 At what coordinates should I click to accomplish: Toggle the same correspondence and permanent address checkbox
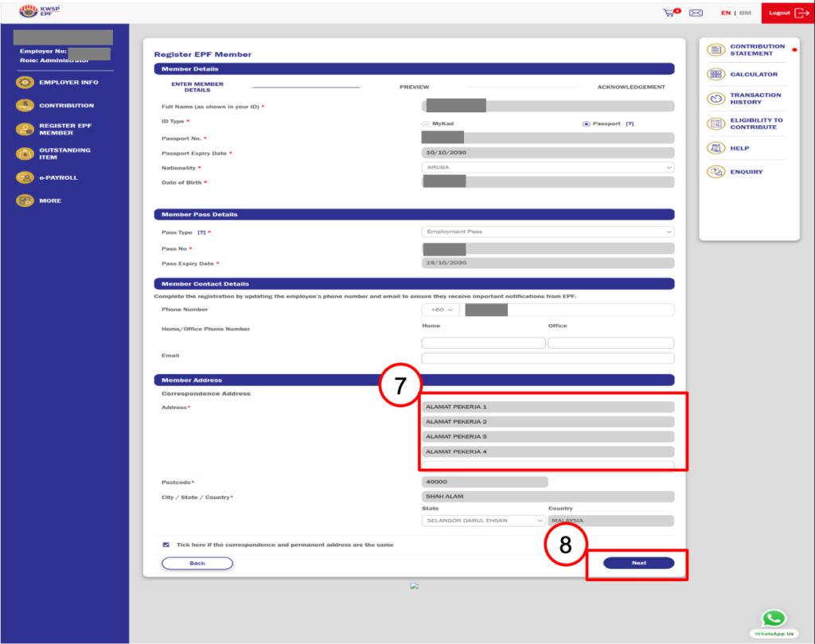click(166, 545)
